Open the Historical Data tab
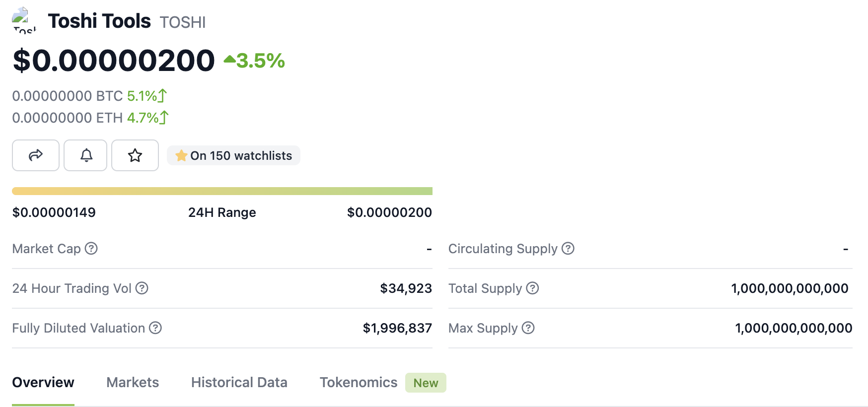 (x=239, y=382)
